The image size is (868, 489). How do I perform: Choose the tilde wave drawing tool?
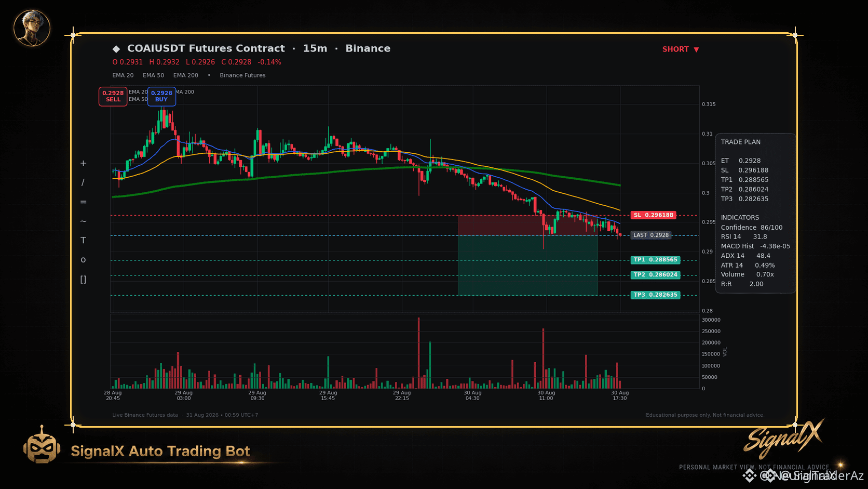83,221
